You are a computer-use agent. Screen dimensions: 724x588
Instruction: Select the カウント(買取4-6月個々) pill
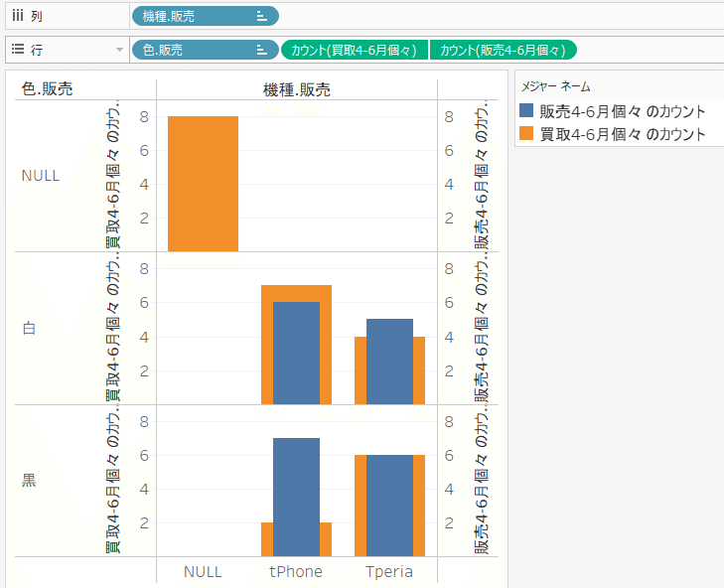pyautogui.click(x=354, y=50)
